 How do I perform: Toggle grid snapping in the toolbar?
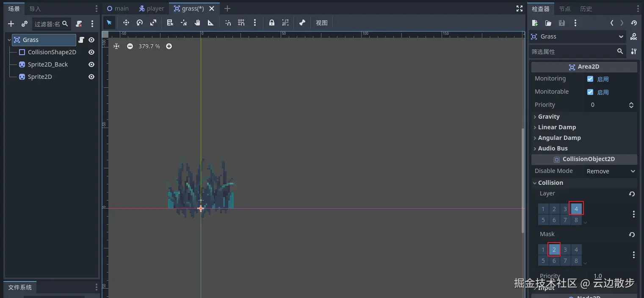tap(241, 23)
